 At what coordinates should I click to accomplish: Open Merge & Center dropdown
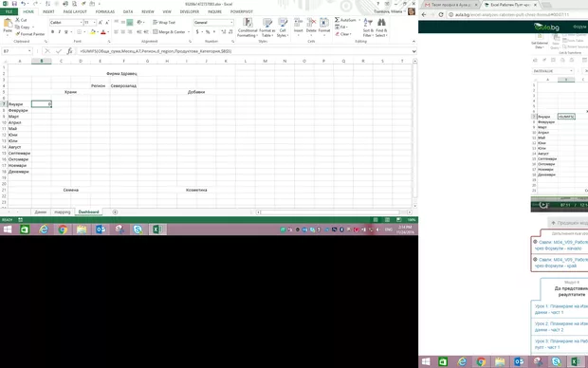pyautogui.click(x=189, y=32)
